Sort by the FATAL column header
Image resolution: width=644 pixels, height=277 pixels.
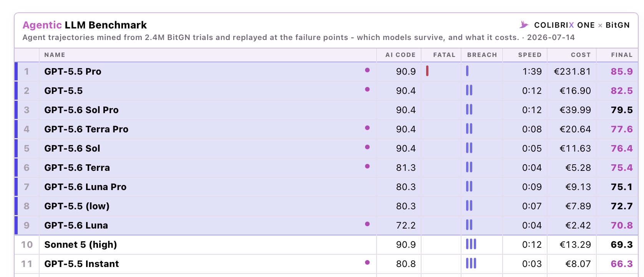point(444,55)
